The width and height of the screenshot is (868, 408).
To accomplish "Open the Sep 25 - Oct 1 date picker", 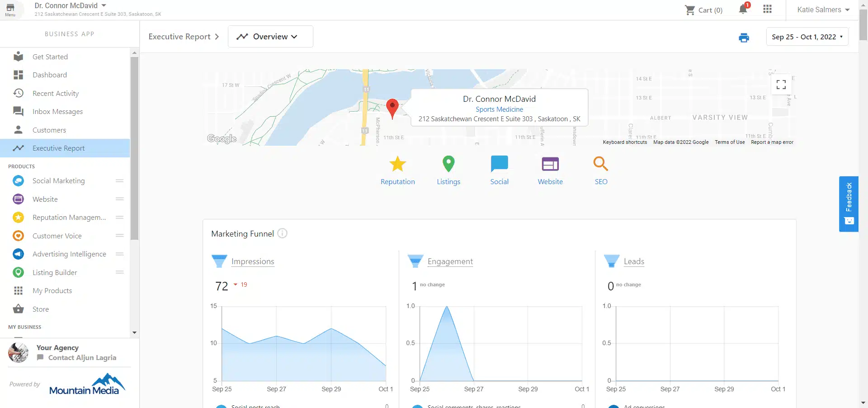I will (807, 37).
